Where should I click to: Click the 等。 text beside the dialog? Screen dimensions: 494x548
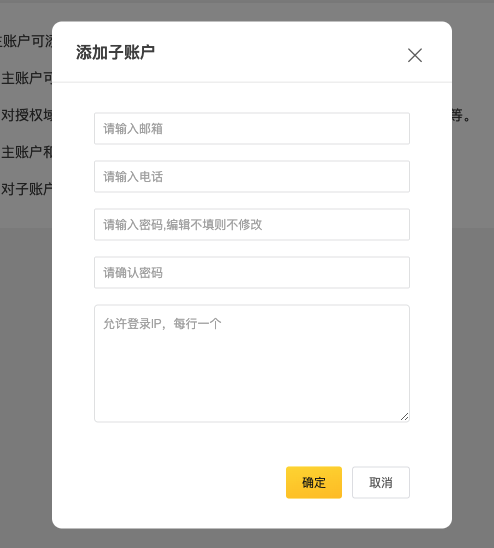tap(461, 115)
